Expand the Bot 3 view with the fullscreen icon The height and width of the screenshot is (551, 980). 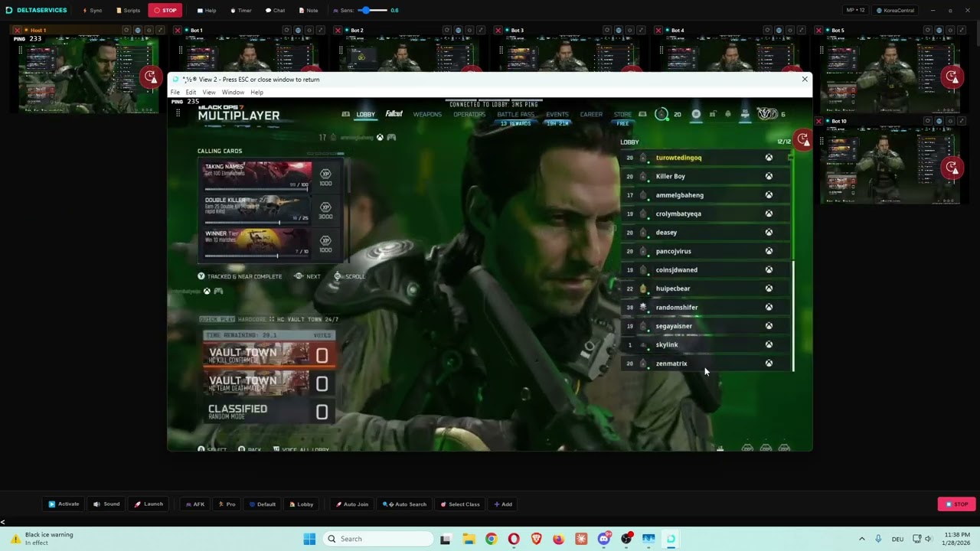click(x=641, y=31)
